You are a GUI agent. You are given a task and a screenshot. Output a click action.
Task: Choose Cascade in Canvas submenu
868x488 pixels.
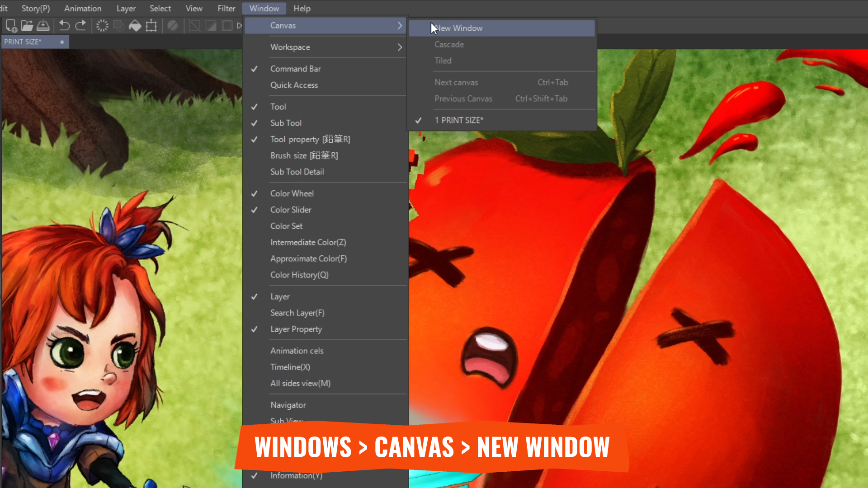(x=502, y=44)
